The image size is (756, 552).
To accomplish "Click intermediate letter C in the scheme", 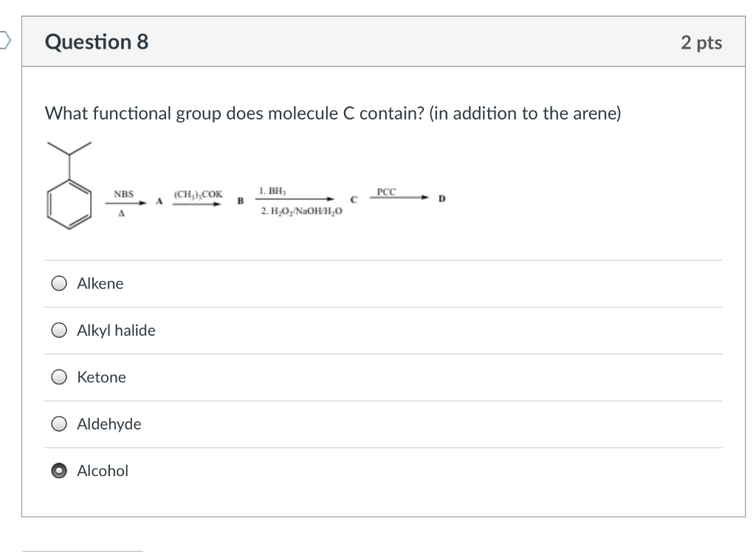I will coord(353,199).
